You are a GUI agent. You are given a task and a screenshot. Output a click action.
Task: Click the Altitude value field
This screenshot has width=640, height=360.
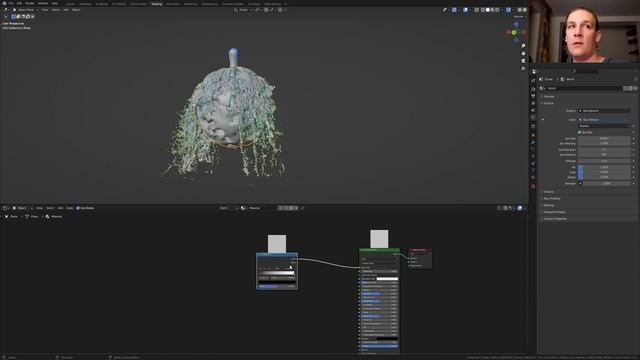pos(604,161)
